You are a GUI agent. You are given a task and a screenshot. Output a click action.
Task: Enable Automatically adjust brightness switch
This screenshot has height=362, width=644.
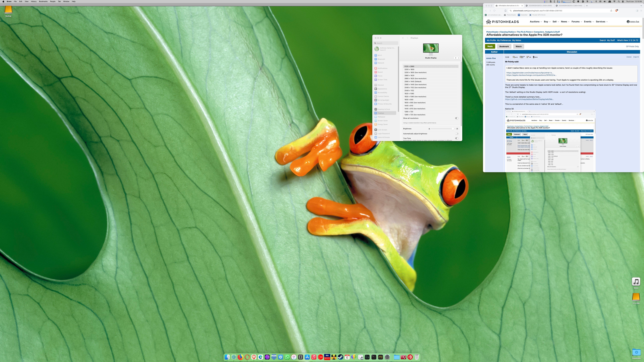pyautogui.click(x=456, y=134)
